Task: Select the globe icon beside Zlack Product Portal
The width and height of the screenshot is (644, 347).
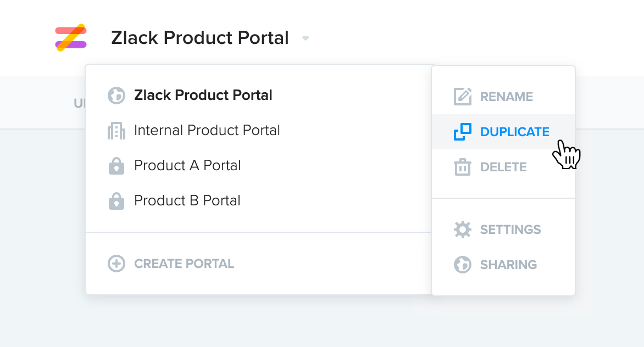Action: coord(116,96)
